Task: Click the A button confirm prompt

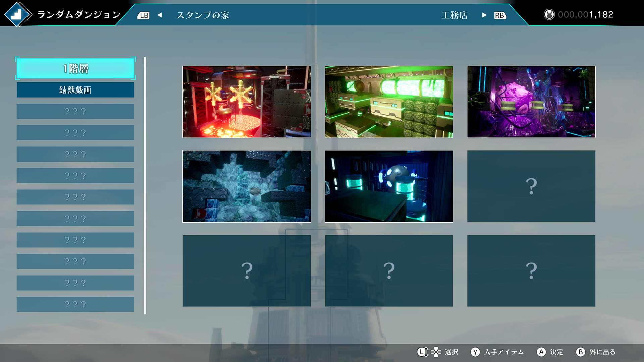Action: pos(541,352)
